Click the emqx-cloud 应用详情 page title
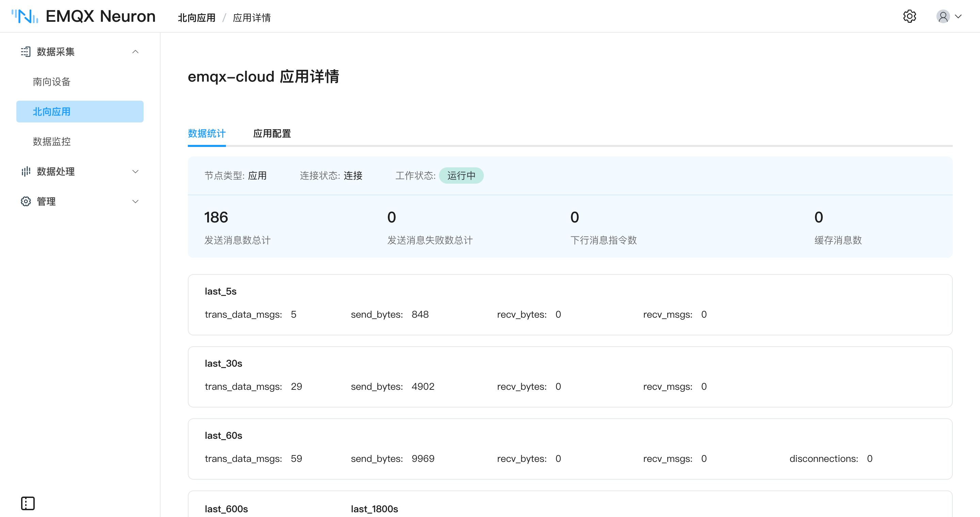The width and height of the screenshot is (980, 517). pos(263,77)
